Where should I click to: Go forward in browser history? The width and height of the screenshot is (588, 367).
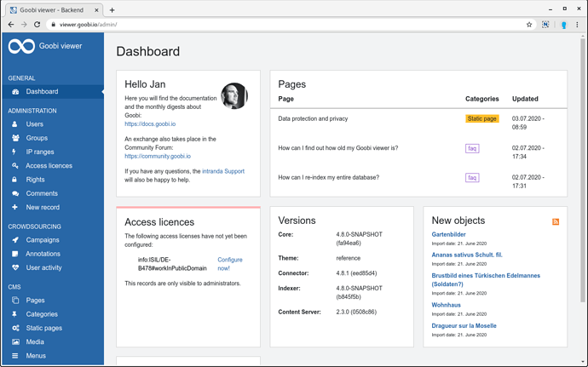24,25
